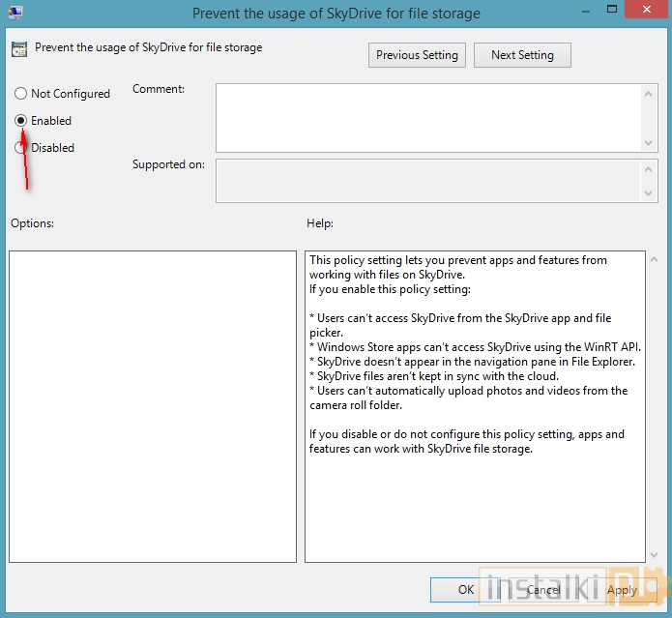Screen dimensions: 672x618
Task: Click inside the Options pane
Action: [153, 406]
